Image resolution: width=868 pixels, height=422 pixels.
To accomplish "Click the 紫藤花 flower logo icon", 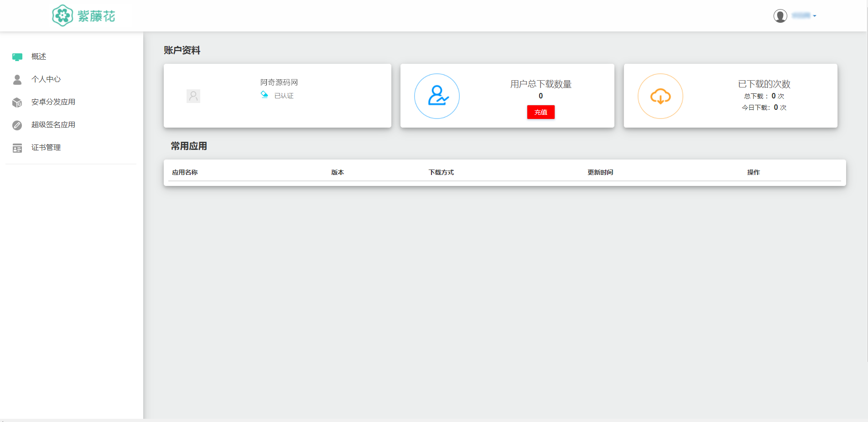I will point(62,16).
